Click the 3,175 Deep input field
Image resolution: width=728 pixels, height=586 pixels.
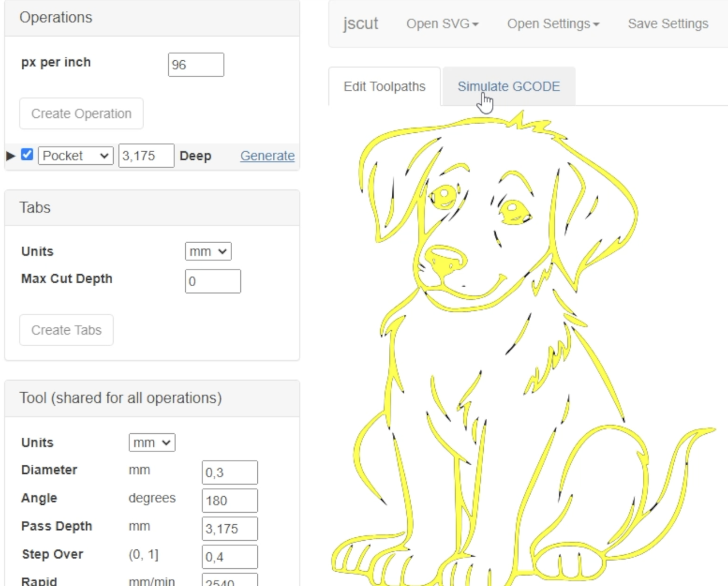146,156
